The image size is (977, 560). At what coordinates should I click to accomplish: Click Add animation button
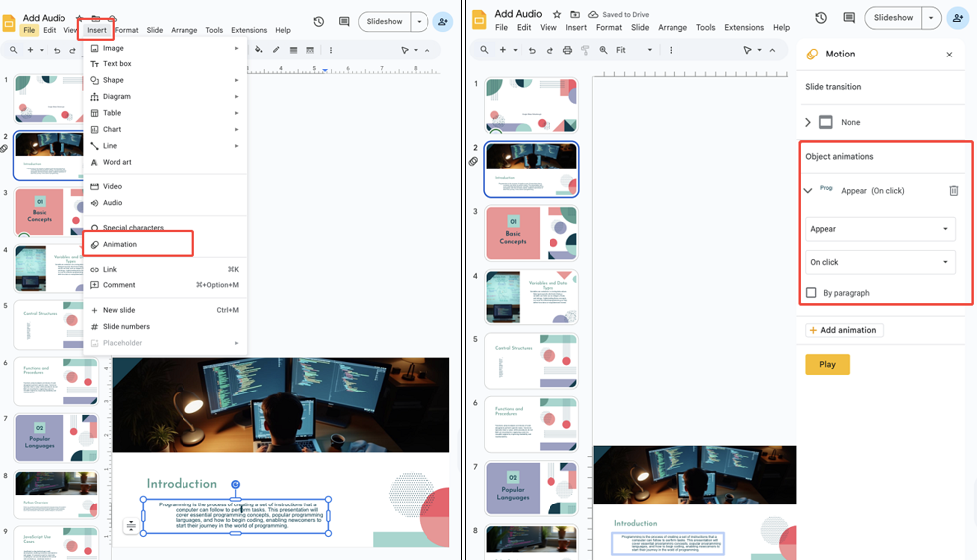click(x=844, y=330)
